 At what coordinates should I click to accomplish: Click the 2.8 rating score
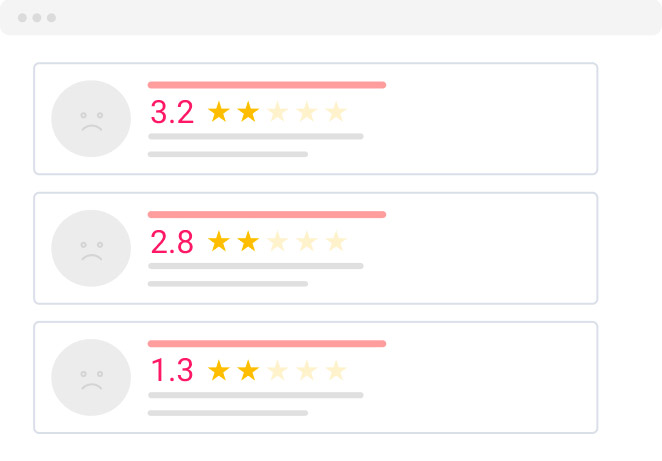click(172, 242)
